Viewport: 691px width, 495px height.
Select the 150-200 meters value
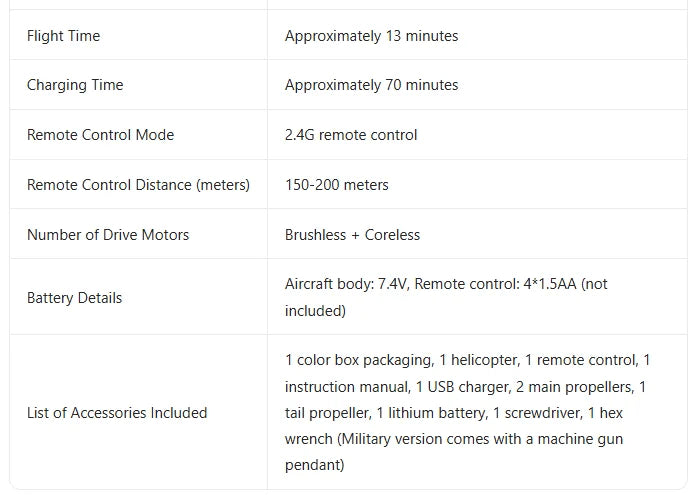[337, 185]
